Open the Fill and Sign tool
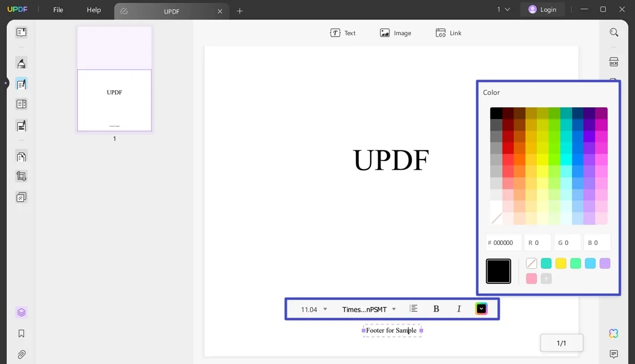Image resolution: width=635 pixels, height=364 pixels. coord(21,125)
